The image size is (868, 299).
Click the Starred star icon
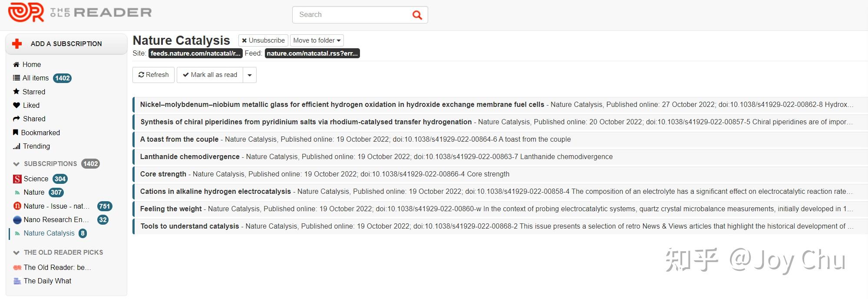[16, 91]
